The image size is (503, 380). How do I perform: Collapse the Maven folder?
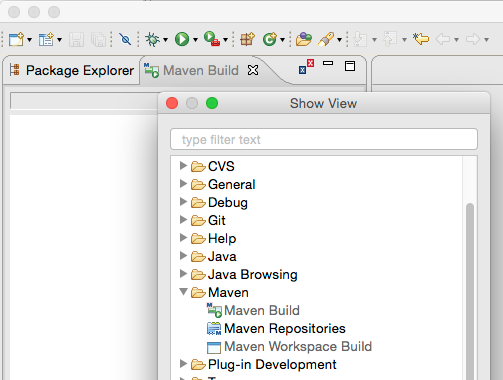click(x=183, y=292)
